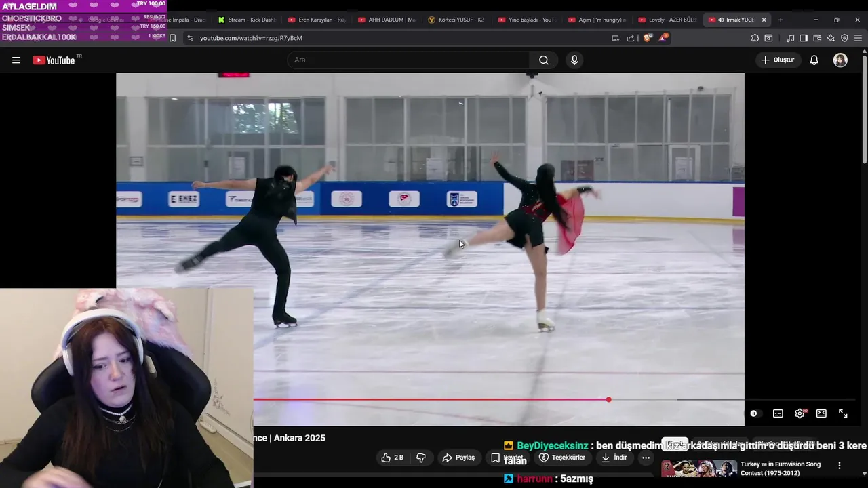
Task: Bookmark this page from the address bar
Action: (x=172, y=38)
